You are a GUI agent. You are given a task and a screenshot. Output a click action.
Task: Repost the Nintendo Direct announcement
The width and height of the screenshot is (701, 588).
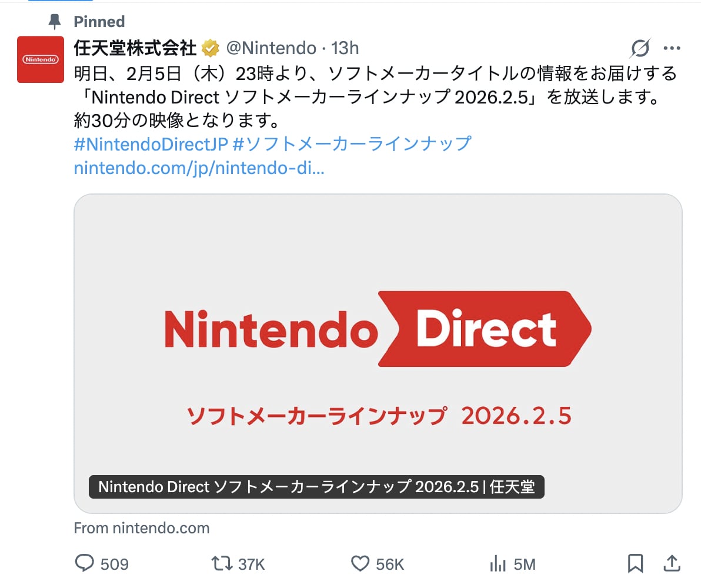tap(222, 563)
